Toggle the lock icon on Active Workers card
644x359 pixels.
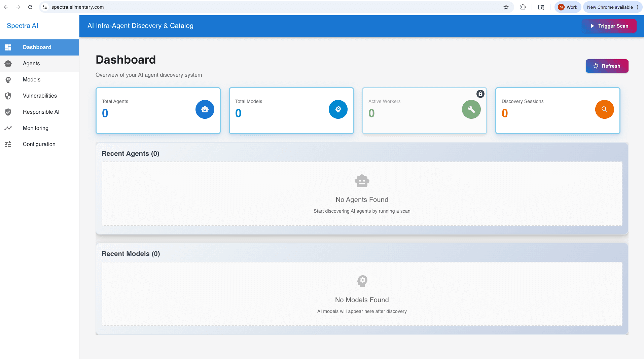(x=480, y=94)
